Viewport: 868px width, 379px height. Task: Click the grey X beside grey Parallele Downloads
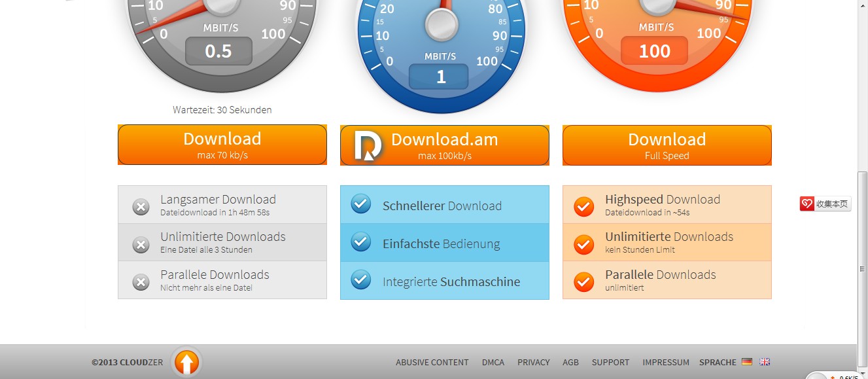141,282
